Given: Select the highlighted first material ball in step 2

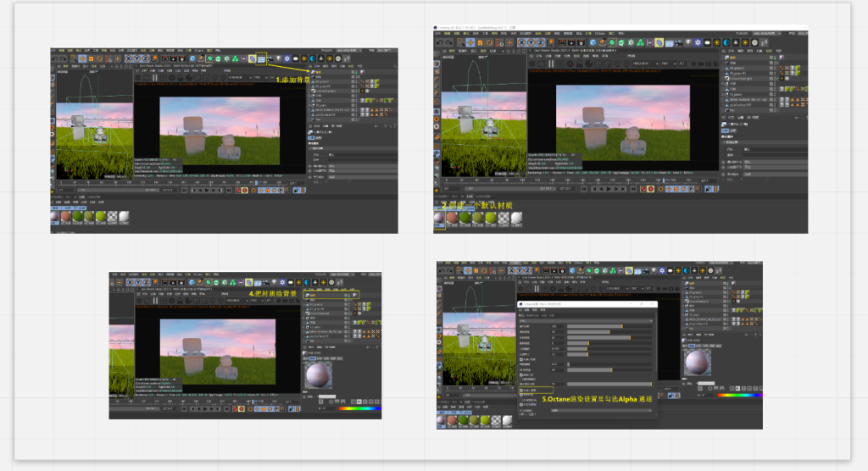Looking at the screenshot, I should [441, 219].
